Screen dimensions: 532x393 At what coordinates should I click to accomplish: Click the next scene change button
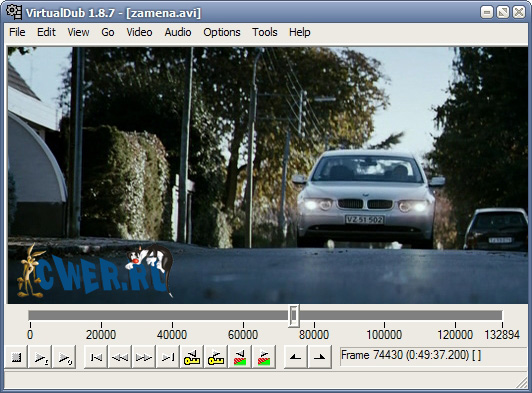(264, 357)
